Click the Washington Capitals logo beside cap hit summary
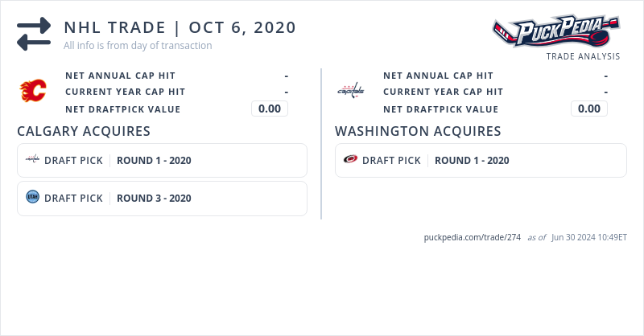The height and width of the screenshot is (336, 644). [x=350, y=91]
